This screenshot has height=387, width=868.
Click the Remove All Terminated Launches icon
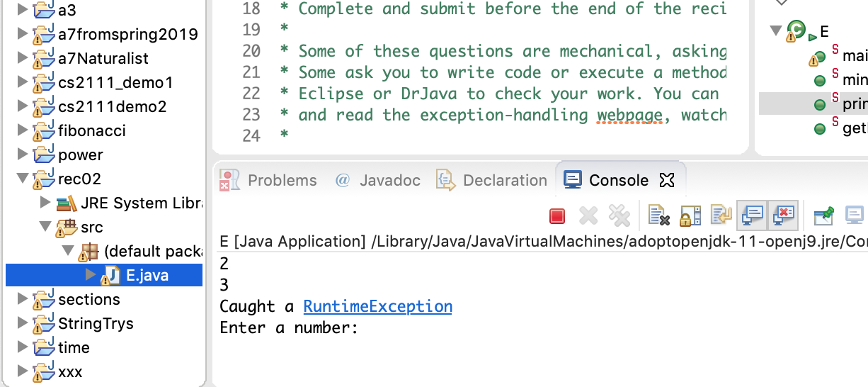tap(619, 215)
